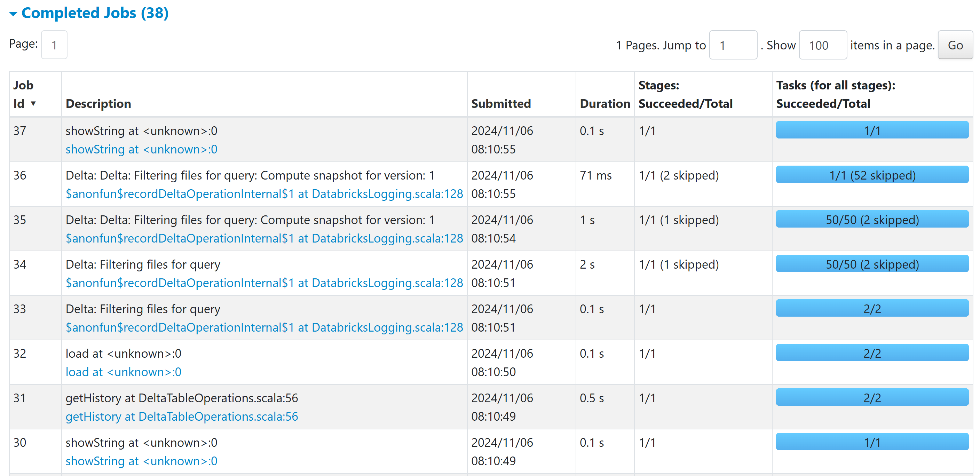Click the Jump to page input field

point(733,45)
